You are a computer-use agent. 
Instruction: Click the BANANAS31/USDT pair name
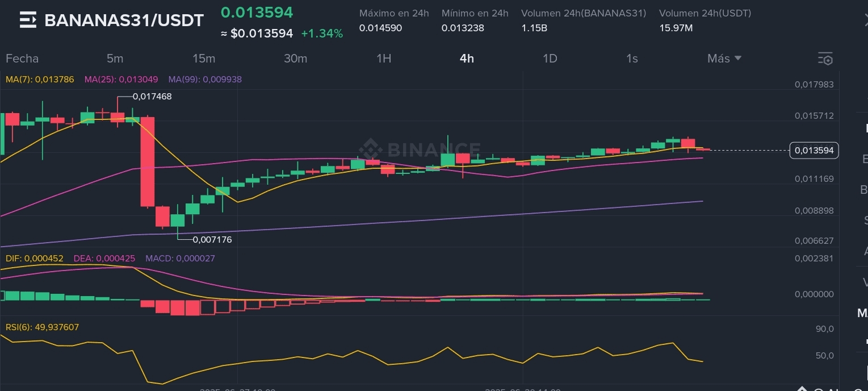coord(124,20)
